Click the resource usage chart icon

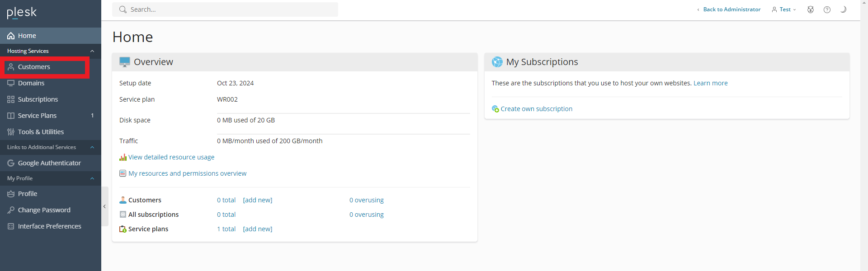click(123, 157)
